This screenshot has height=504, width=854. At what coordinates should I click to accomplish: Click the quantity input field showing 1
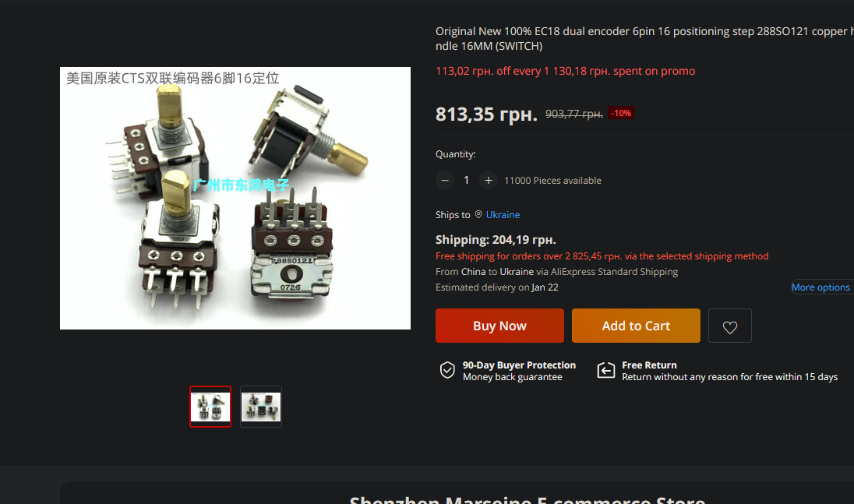tap(466, 180)
